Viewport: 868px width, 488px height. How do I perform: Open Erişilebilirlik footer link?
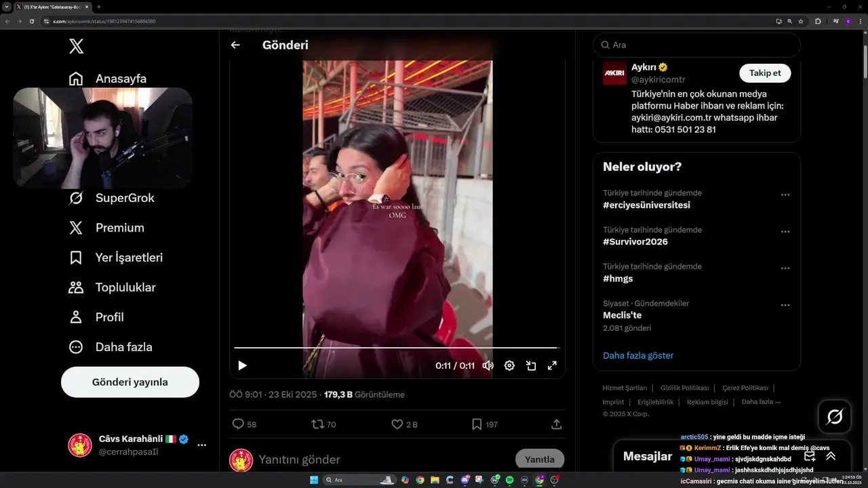(x=656, y=402)
